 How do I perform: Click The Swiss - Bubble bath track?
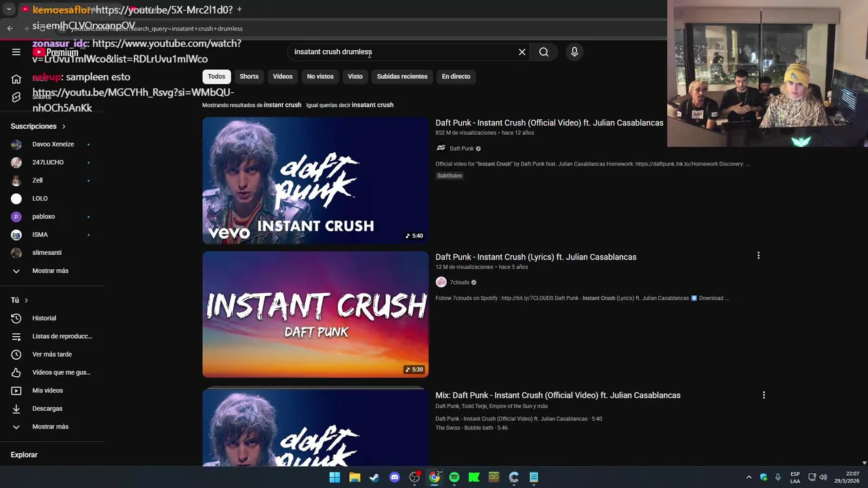click(471, 428)
